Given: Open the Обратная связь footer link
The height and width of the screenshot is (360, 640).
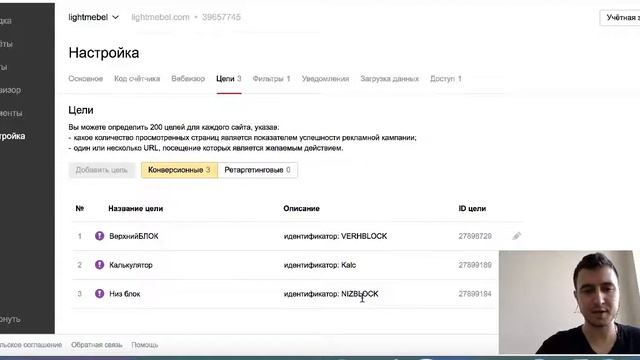Looking at the screenshot, I should pos(96,345).
